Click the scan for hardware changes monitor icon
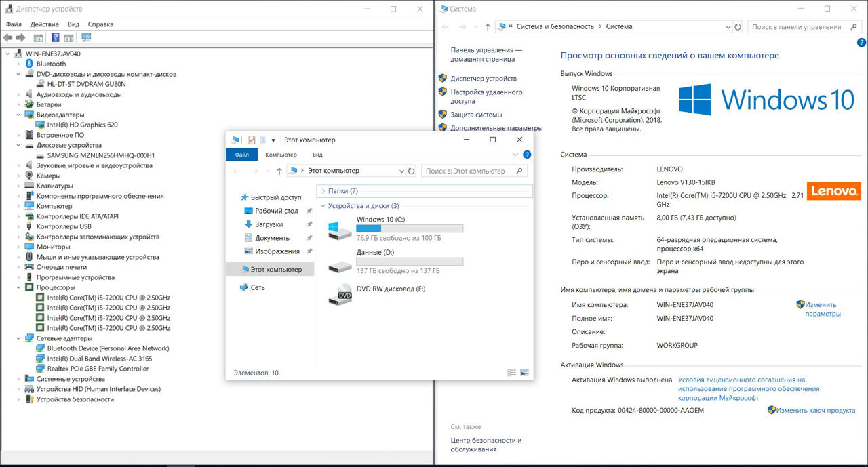The height and width of the screenshot is (467, 868). (86, 38)
